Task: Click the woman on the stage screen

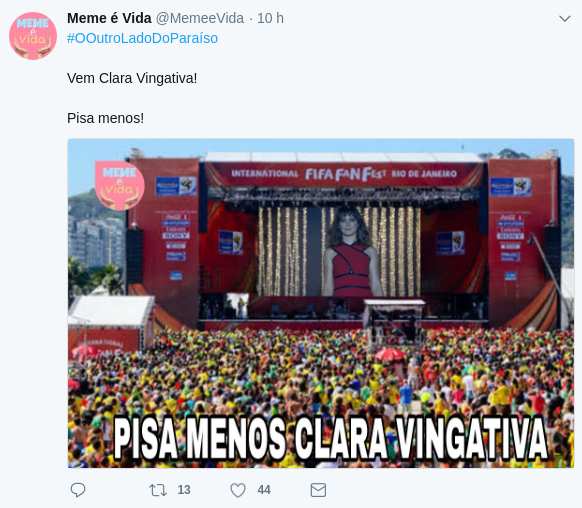Action: click(350, 252)
